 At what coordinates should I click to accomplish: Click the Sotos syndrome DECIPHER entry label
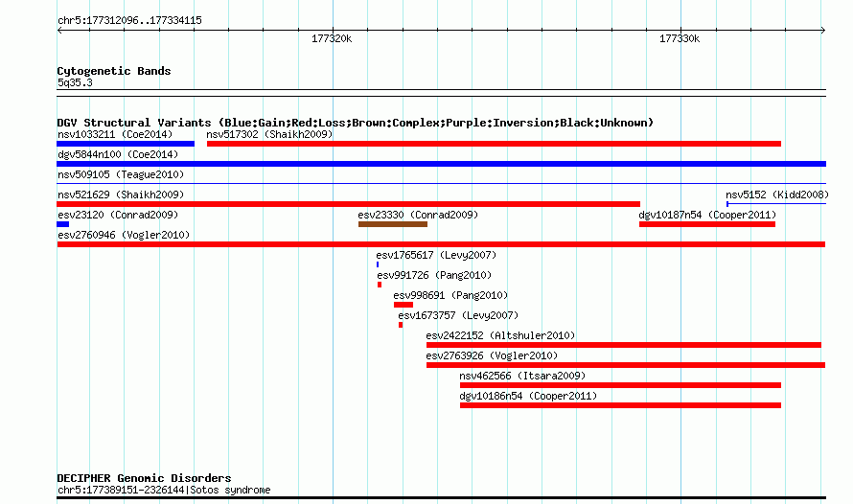tap(164, 490)
